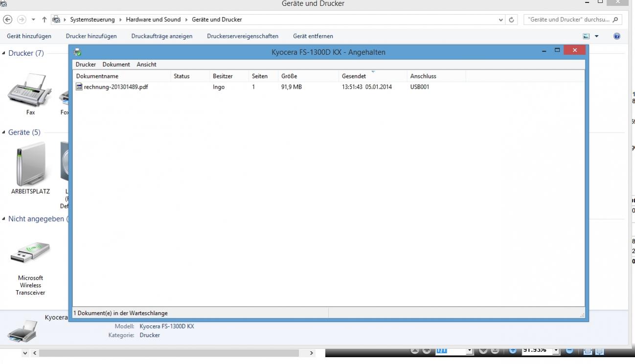
Task: Select the rechnung-201301489.pdf print job
Action: click(116, 87)
